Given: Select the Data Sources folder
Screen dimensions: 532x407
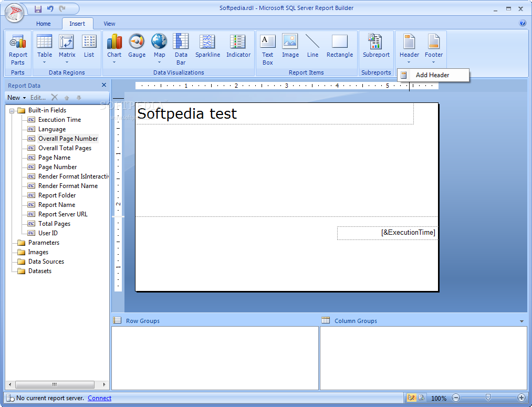Looking at the screenshot, I should (46, 262).
